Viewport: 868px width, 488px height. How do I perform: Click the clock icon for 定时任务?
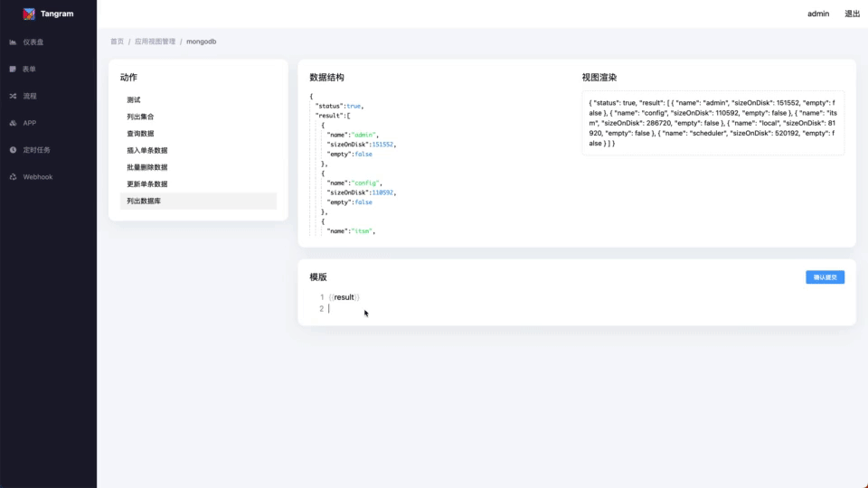pos(13,150)
